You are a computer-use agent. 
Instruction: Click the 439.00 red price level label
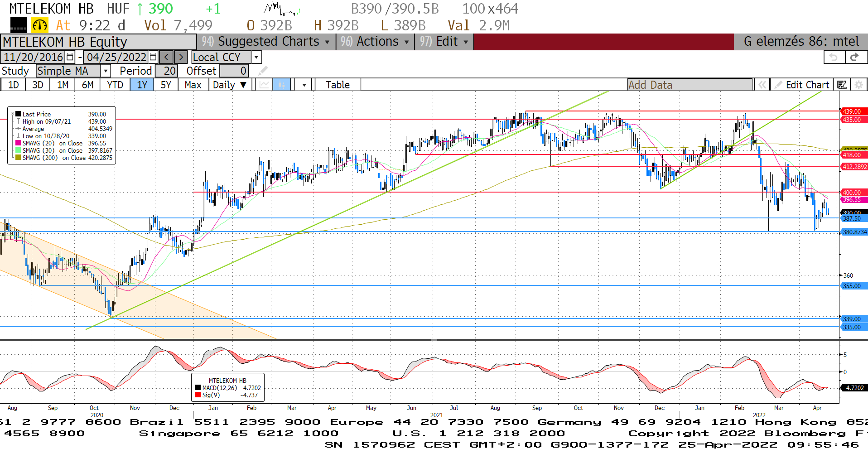[x=854, y=111]
